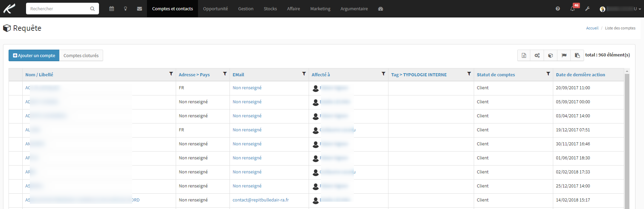This screenshot has height=209, width=644.
Task: Open the lightbulb ideas icon
Action: point(125,9)
